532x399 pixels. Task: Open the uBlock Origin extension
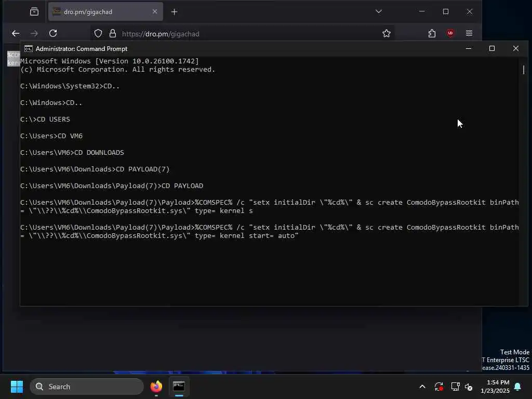click(x=450, y=33)
